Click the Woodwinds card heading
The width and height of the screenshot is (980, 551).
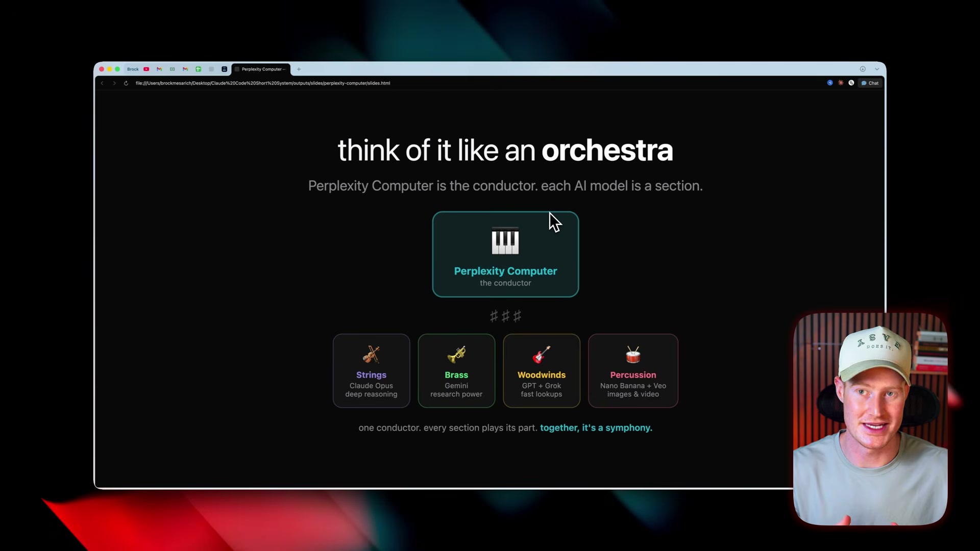[542, 375]
